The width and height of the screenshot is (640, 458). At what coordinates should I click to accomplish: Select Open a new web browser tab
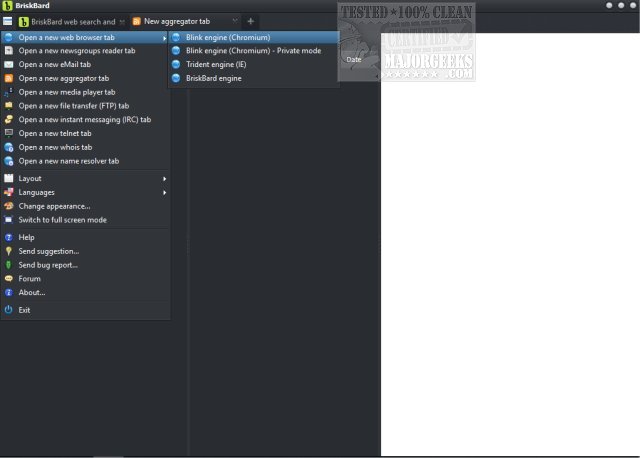(x=85, y=37)
